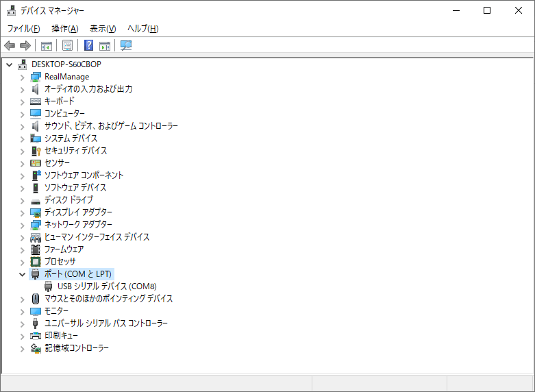The image size is (535, 392).
Task: Collapse the ポート (COM と LPT) node
Action: 23,274
